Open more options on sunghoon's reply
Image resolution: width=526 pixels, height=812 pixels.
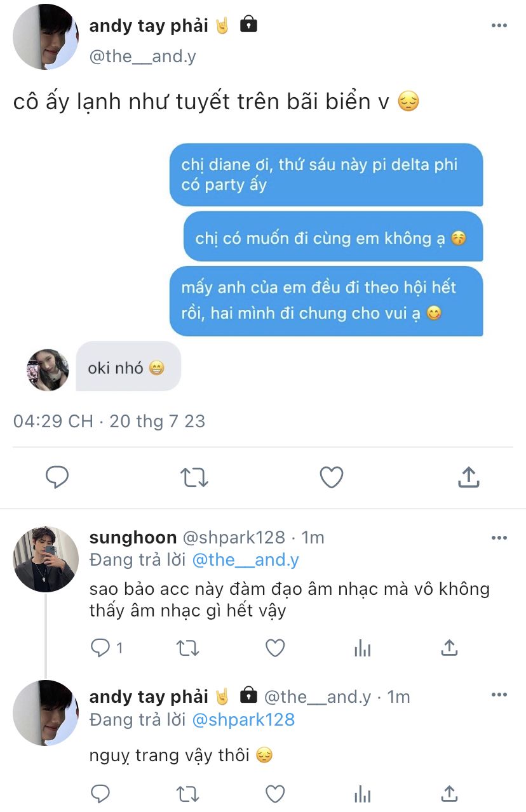[499, 538]
